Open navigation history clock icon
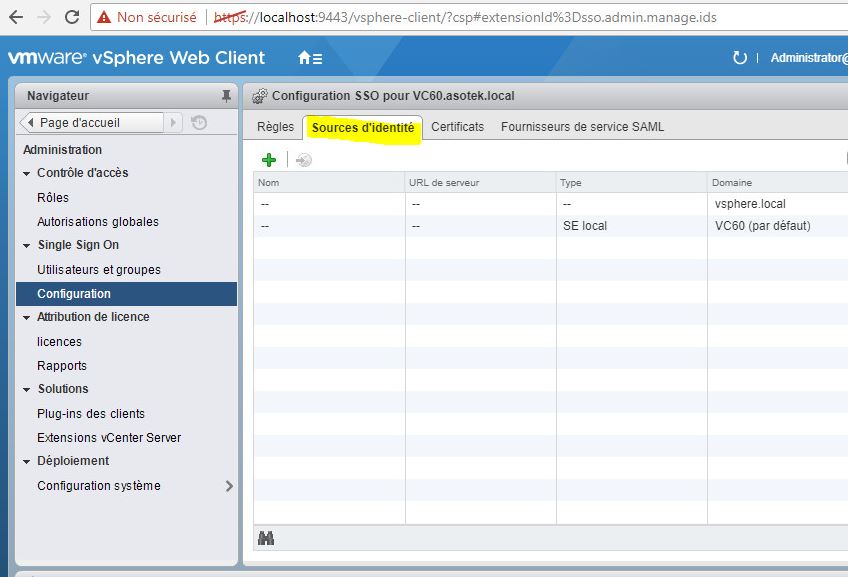The image size is (848, 577). point(199,123)
